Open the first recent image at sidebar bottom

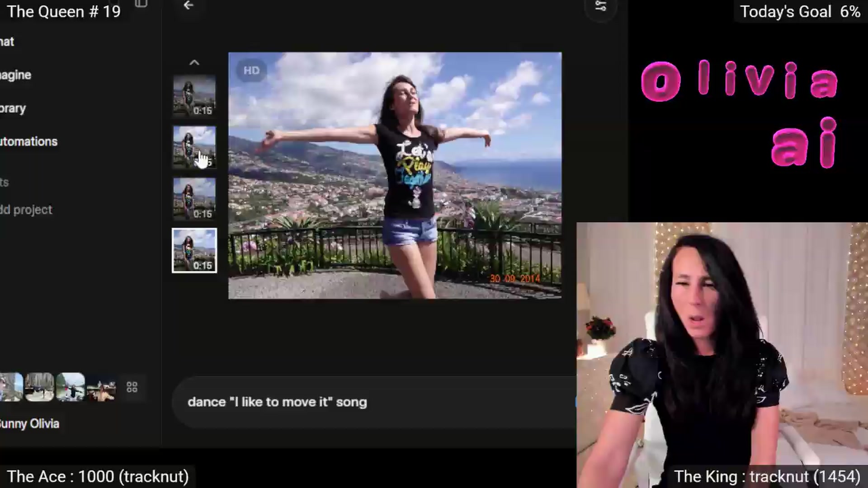11,387
